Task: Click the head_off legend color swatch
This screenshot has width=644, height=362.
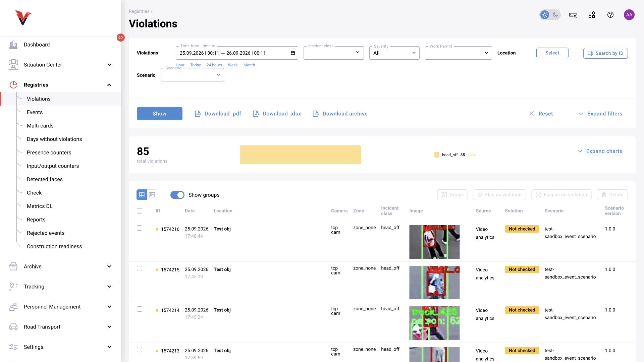Action: [437, 155]
